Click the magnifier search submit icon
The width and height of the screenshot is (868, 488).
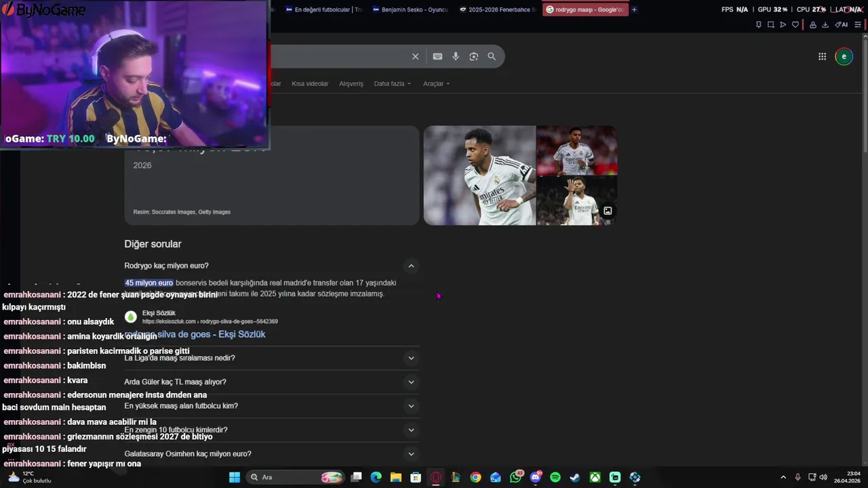pos(492,56)
